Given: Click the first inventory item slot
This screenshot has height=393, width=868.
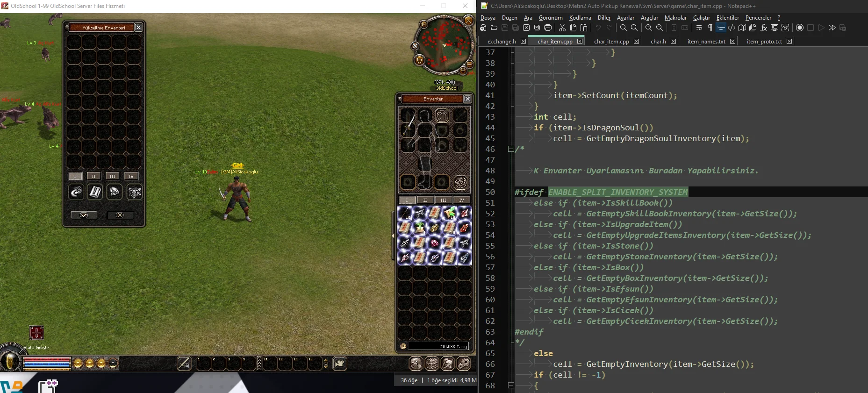Looking at the screenshot, I should click(405, 214).
